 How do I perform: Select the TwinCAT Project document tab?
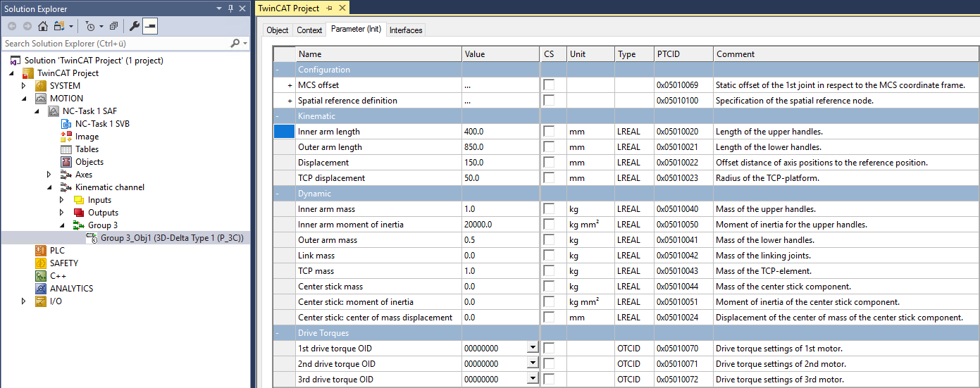(288, 8)
